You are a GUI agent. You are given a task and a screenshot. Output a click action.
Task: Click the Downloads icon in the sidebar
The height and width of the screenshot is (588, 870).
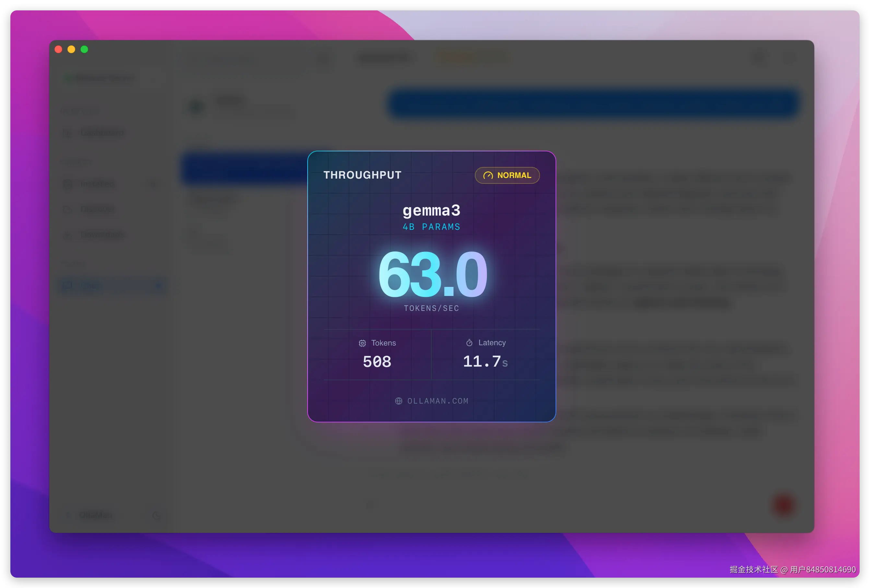(x=67, y=235)
